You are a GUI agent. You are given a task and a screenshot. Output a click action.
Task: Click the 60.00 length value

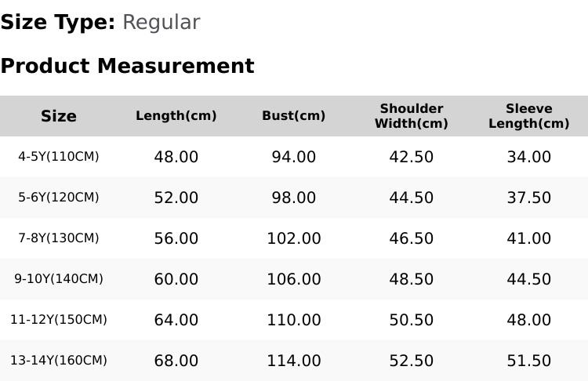point(176,279)
